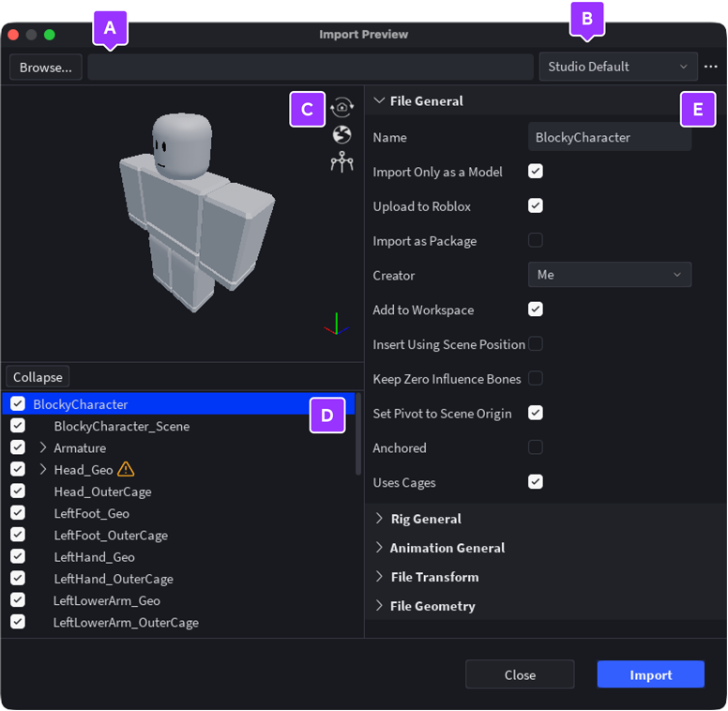Toggle Add to Workspace checkbox
Image resolution: width=728 pixels, height=711 pixels.
point(536,310)
